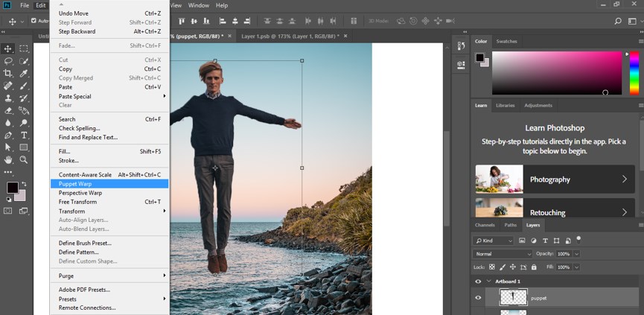Select the Lasso tool

click(8, 60)
